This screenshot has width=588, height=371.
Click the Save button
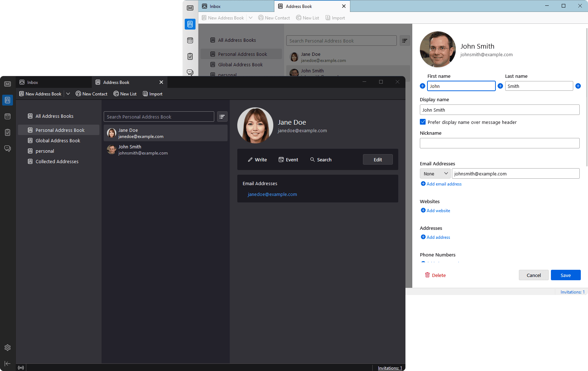[565, 275]
